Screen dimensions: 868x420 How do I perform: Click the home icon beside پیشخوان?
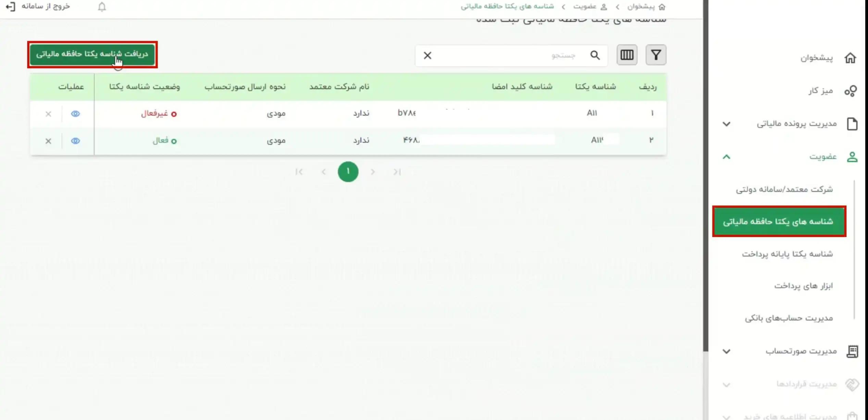pos(850,58)
